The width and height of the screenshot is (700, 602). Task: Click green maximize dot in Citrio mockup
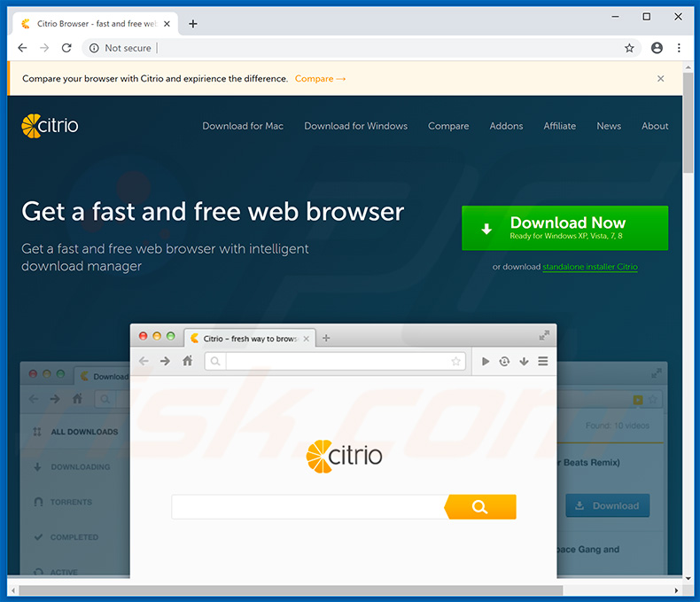click(170, 336)
